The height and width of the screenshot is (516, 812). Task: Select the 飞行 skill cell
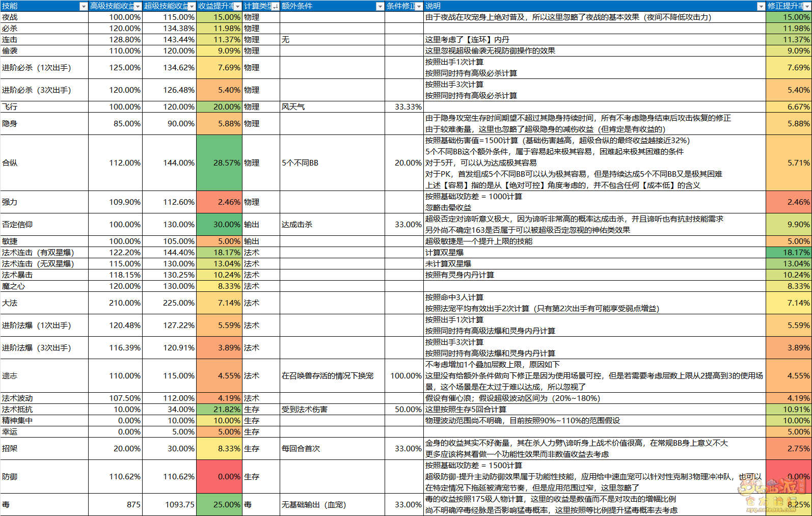44,107
